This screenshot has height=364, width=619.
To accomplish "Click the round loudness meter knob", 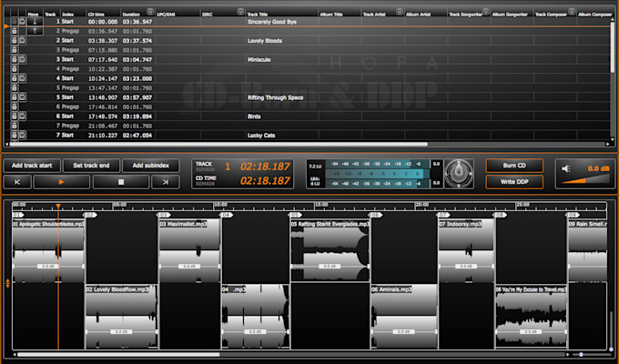I will 461,173.
